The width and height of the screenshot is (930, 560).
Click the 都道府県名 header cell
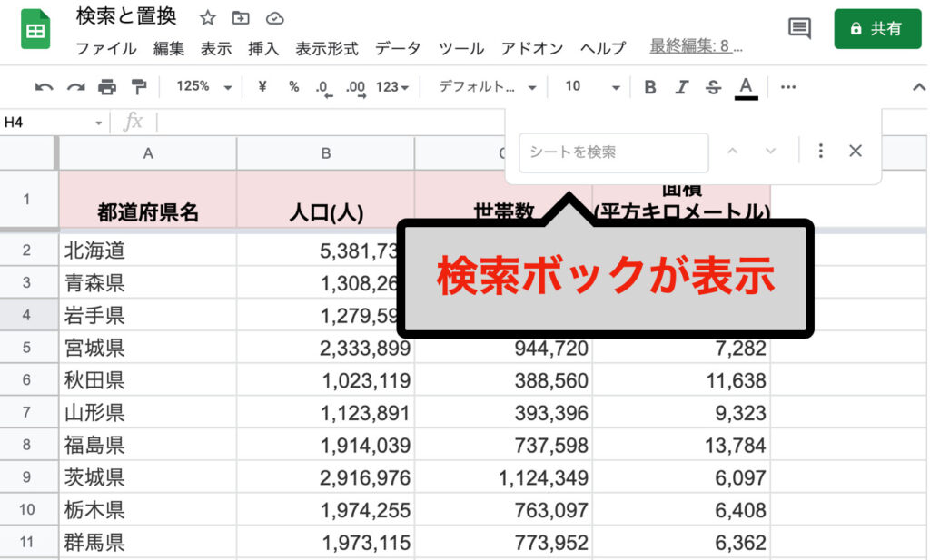pos(148,199)
